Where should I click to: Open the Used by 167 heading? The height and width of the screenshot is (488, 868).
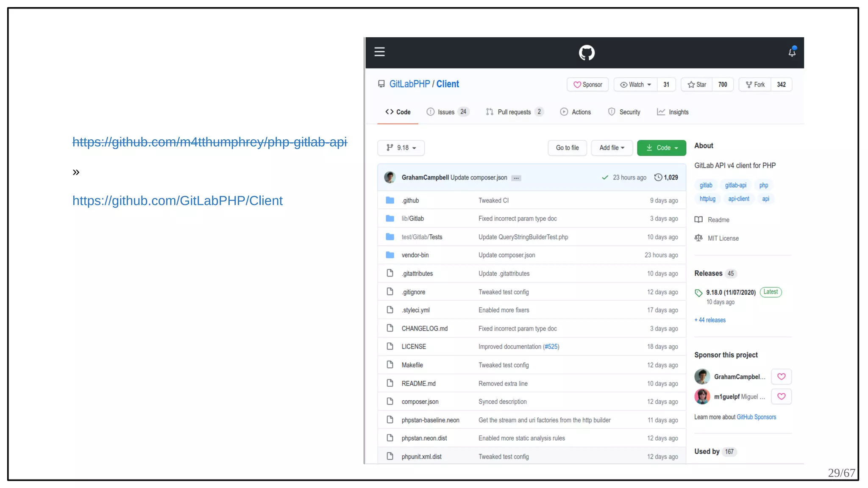(x=715, y=452)
